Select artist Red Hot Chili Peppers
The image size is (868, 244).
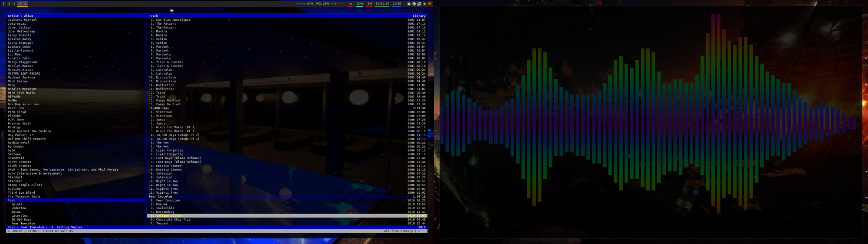[x=27, y=139]
